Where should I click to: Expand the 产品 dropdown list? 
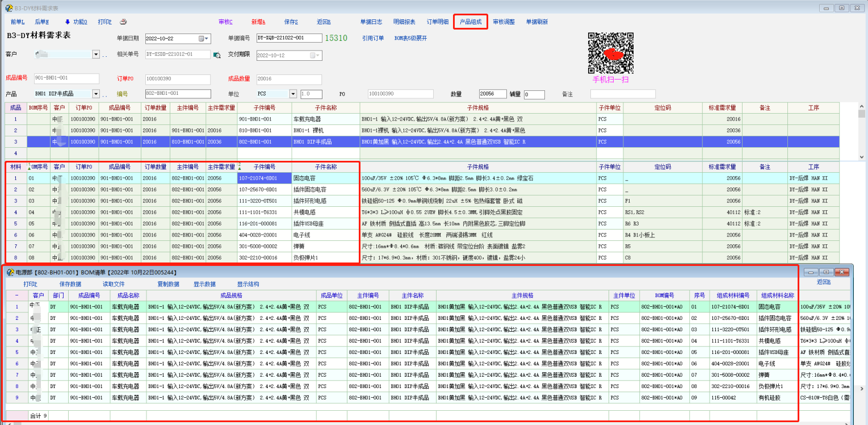pyautogui.click(x=95, y=94)
